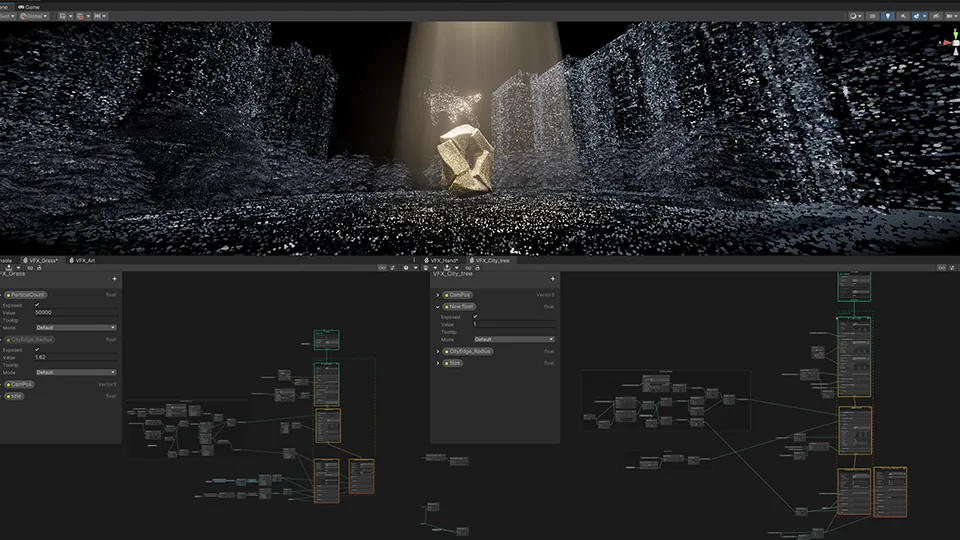Open Mode dropdown under CityEdge_Radius in VFX_Grass

76,372
